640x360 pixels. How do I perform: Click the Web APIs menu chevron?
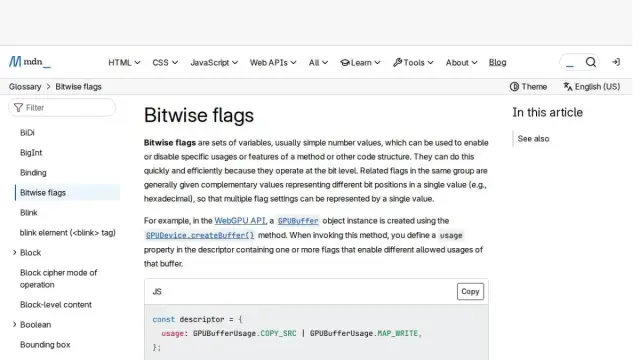click(x=293, y=62)
